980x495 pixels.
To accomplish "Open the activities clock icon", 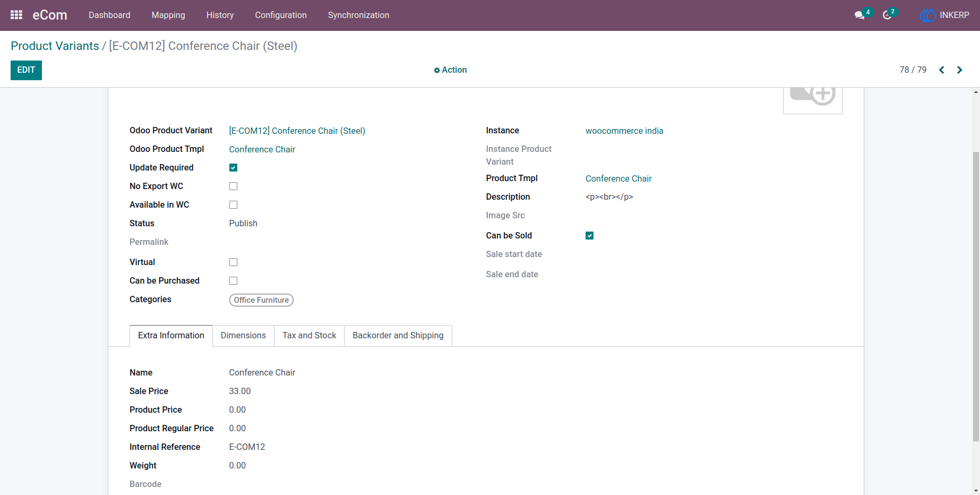I will click(887, 15).
